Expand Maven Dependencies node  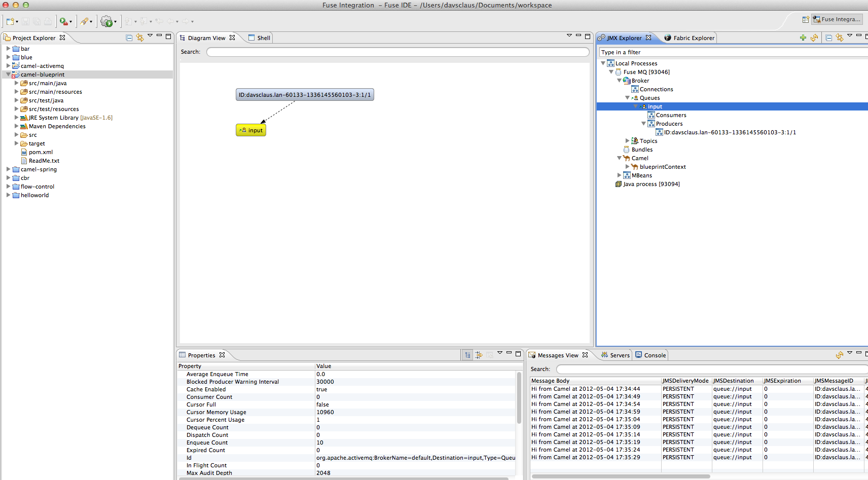click(16, 126)
